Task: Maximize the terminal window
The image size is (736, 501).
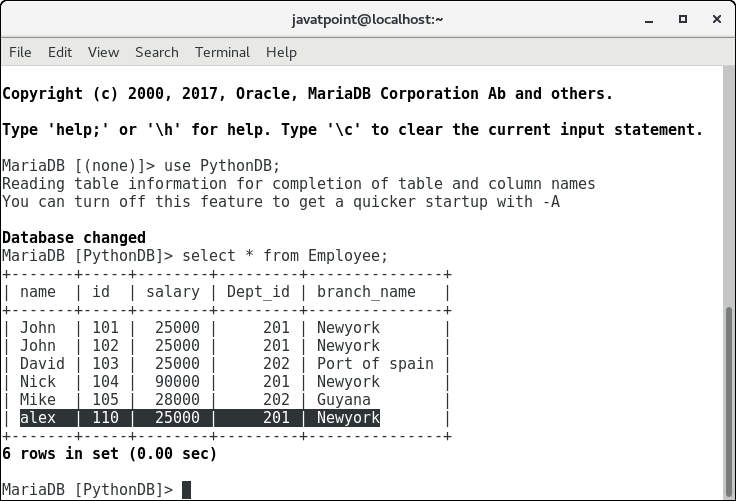Action: coord(683,19)
